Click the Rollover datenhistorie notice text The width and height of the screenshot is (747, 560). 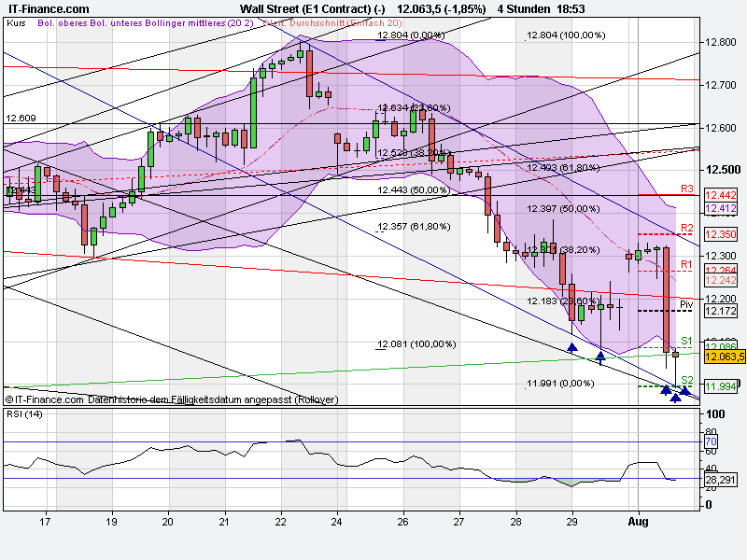[173, 397]
